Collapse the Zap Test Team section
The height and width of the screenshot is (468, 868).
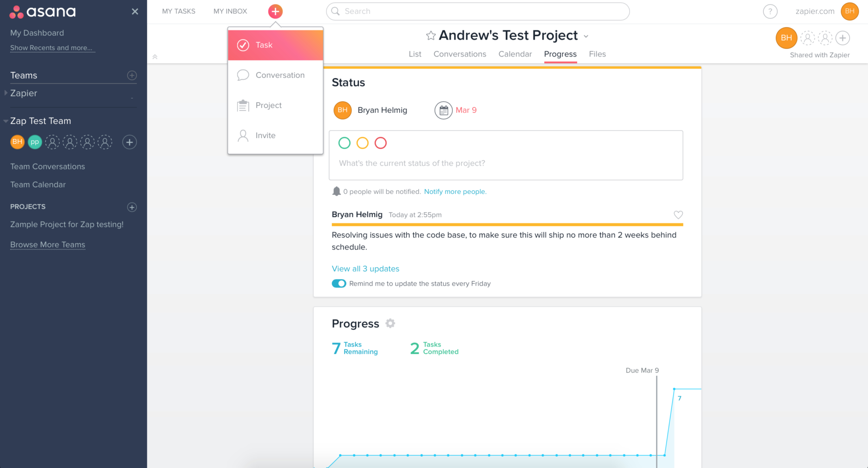(x=6, y=121)
